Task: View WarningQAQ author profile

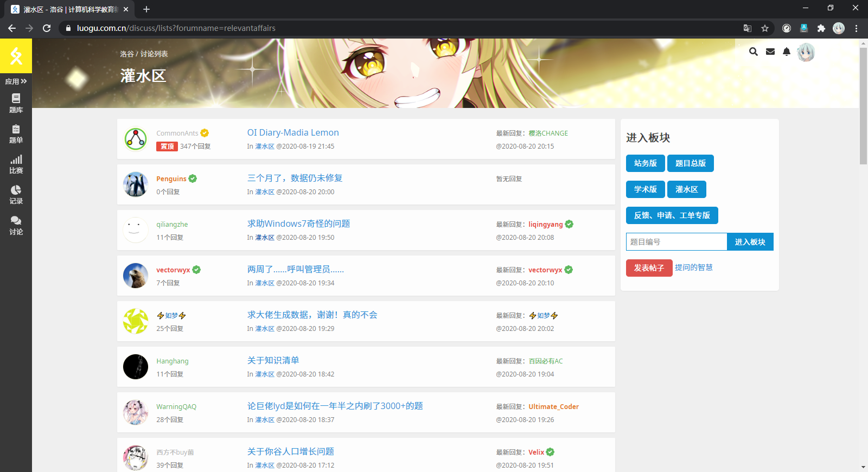Action: [176, 406]
